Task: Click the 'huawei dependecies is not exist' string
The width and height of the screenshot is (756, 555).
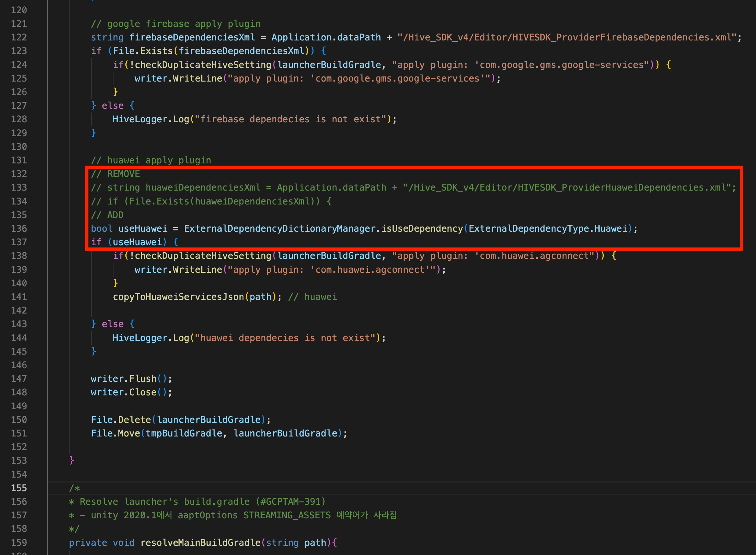Action: pos(285,338)
